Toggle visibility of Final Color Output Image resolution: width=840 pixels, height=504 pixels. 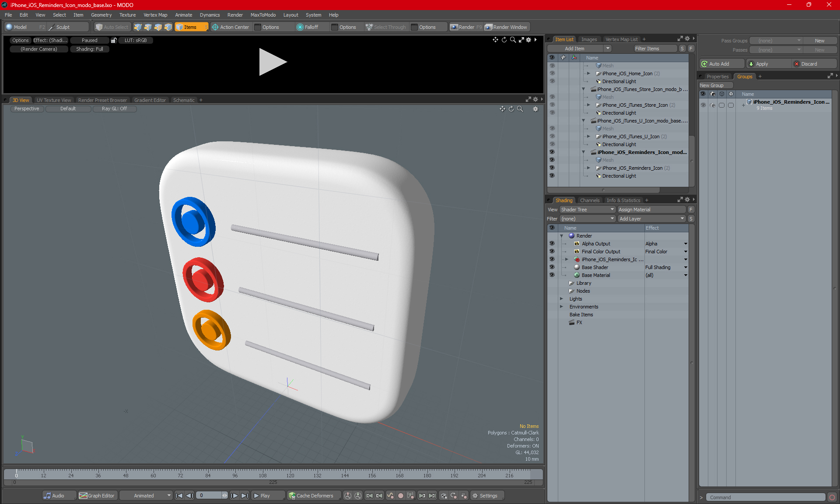[552, 252]
